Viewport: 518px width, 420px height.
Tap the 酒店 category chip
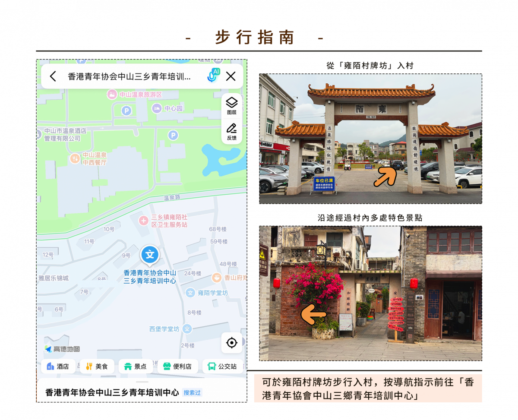58,366
